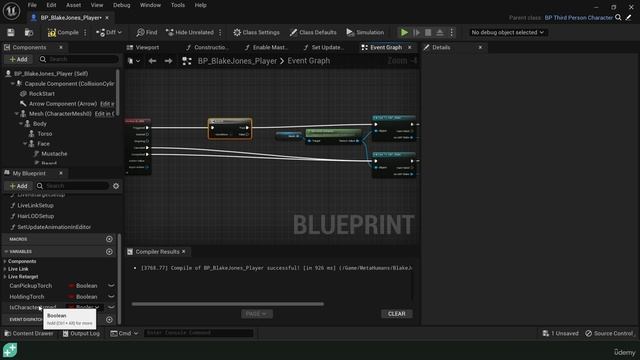The width and height of the screenshot is (640, 360).
Task: Open the Tools menu
Action: (x=178, y=5)
